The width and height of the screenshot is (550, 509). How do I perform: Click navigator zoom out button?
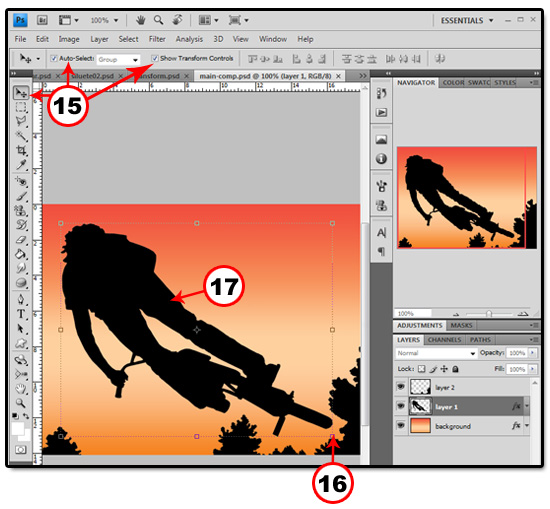click(x=456, y=314)
